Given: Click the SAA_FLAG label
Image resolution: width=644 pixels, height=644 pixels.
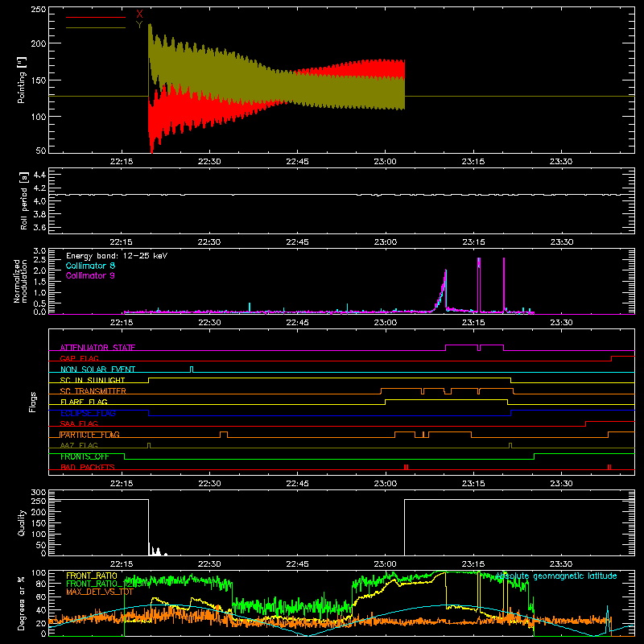Looking at the screenshot, I should (79, 423).
